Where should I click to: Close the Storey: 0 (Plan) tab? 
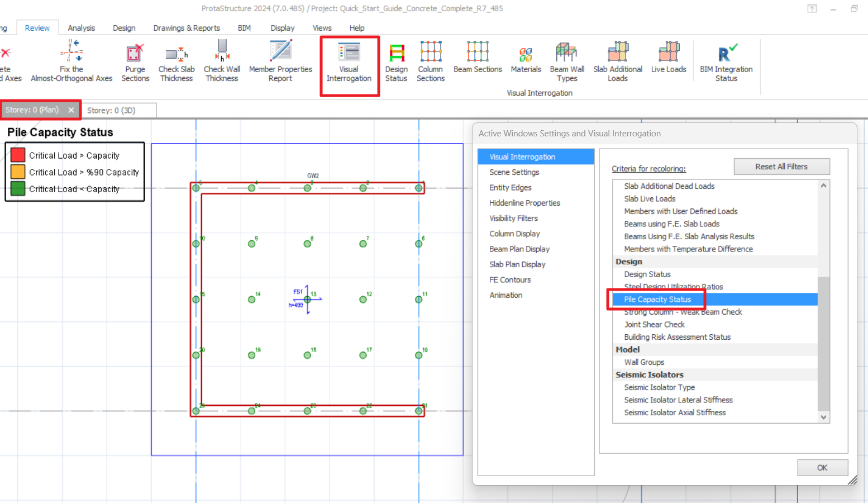click(71, 110)
